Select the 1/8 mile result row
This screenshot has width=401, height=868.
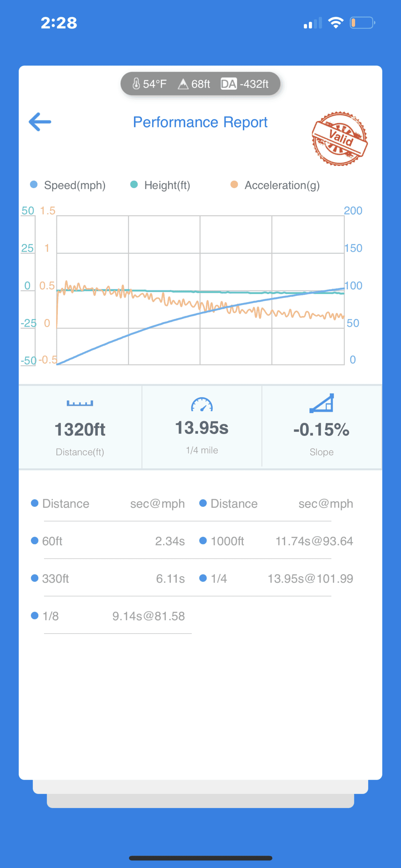point(108,616)
